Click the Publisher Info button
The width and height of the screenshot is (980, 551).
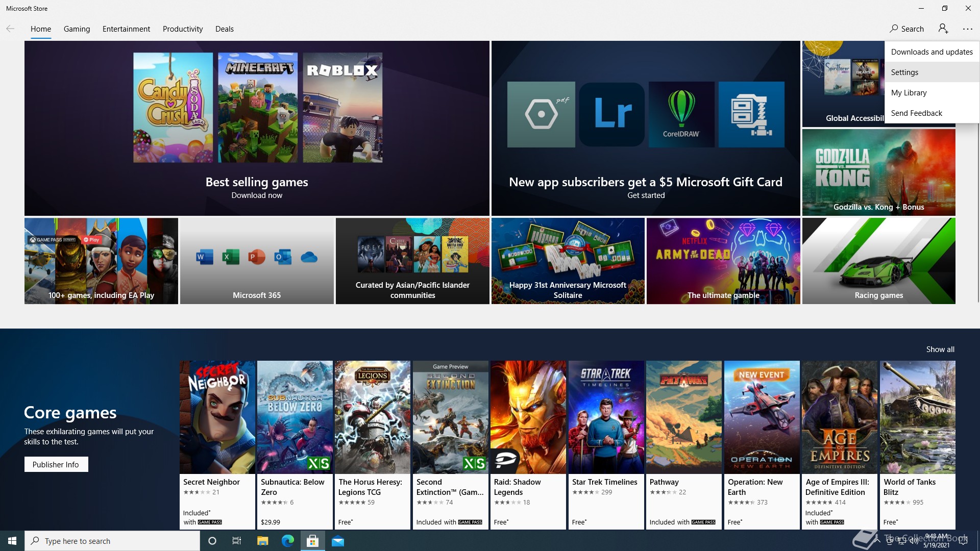click(x=56, y=464)
